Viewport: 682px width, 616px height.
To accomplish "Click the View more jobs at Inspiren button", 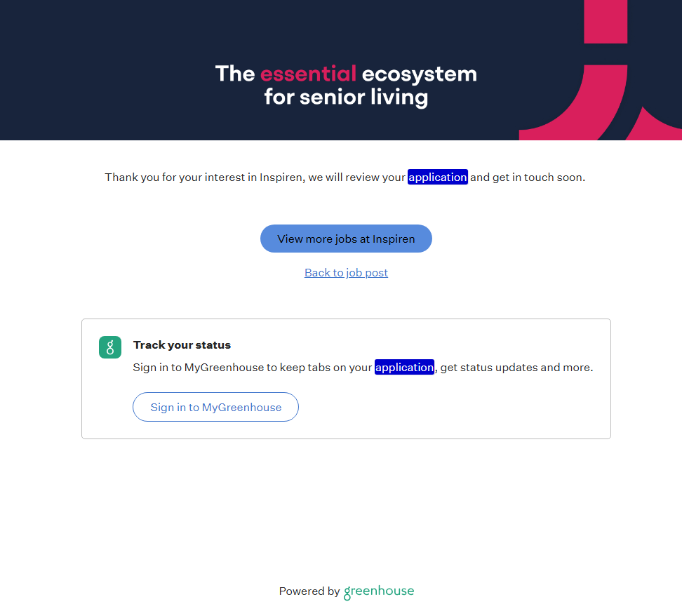I will 346,239.
